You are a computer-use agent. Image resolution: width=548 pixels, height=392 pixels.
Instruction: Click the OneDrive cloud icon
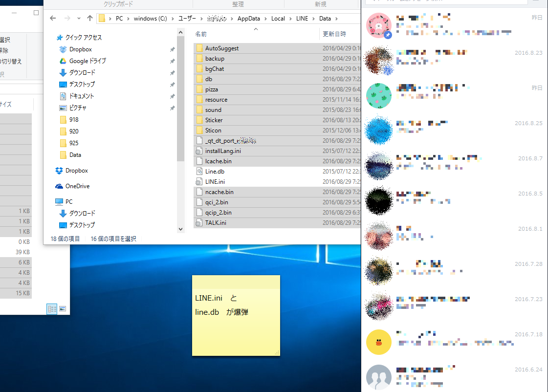[59, 186]
